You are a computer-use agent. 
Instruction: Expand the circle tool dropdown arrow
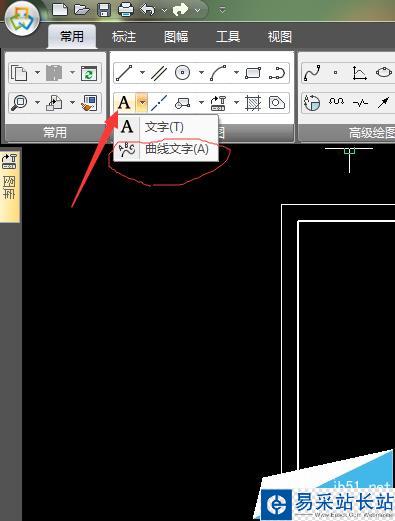[x=201, y=73]
